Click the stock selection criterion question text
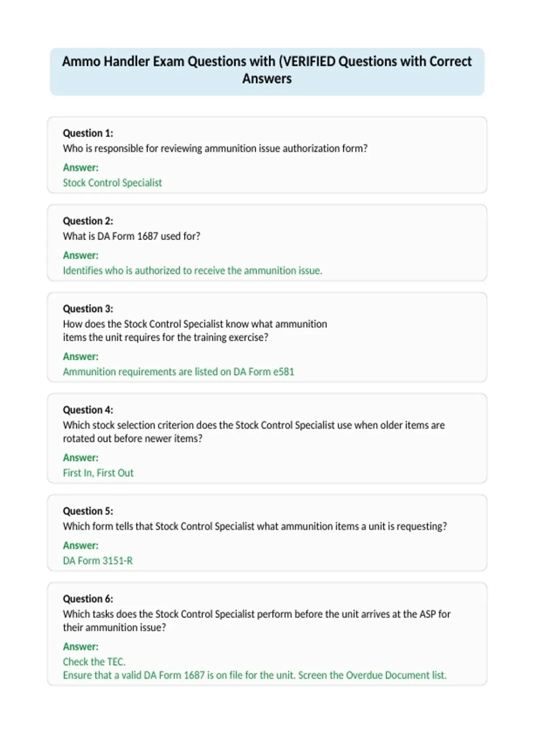 click(254, 432)
